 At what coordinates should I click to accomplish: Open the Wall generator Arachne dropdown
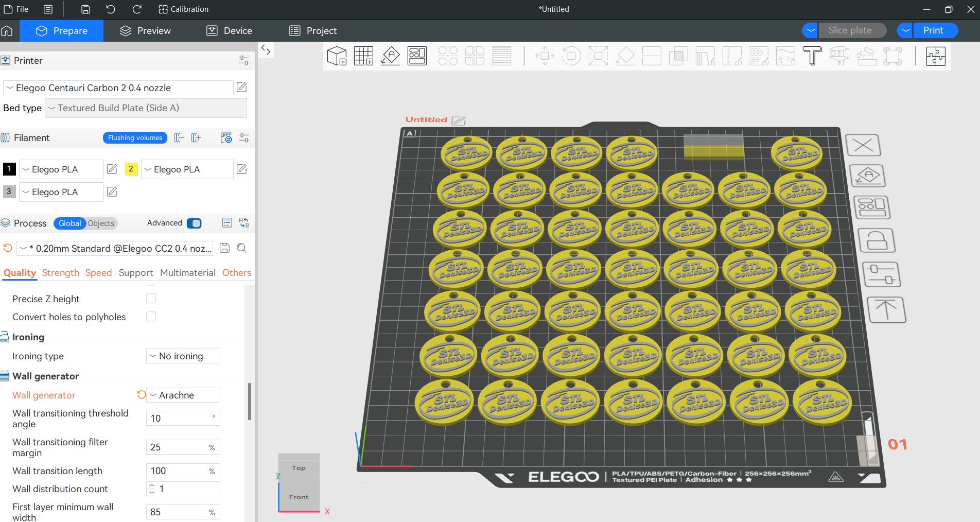coord(183,395)
